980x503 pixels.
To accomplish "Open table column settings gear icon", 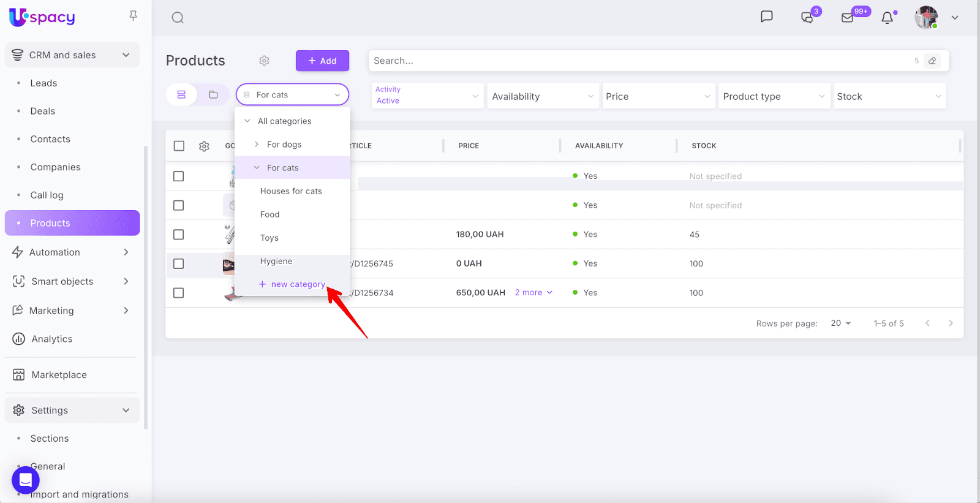I will (x=204, y=146).
